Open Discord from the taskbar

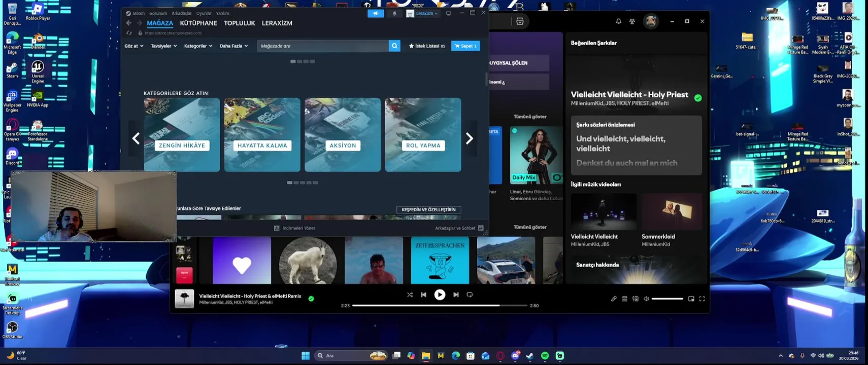515,356
